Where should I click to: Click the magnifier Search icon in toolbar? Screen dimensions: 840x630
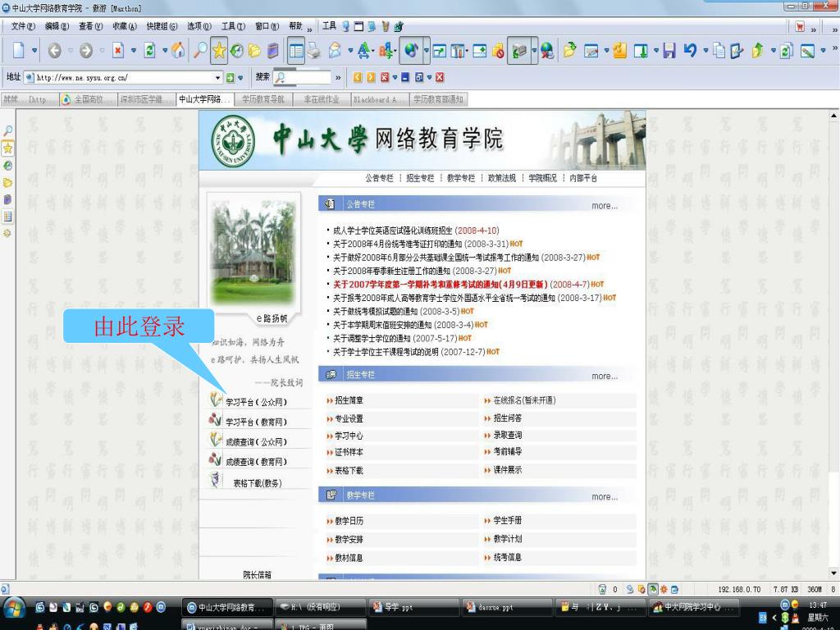click(x=199, y=51)
